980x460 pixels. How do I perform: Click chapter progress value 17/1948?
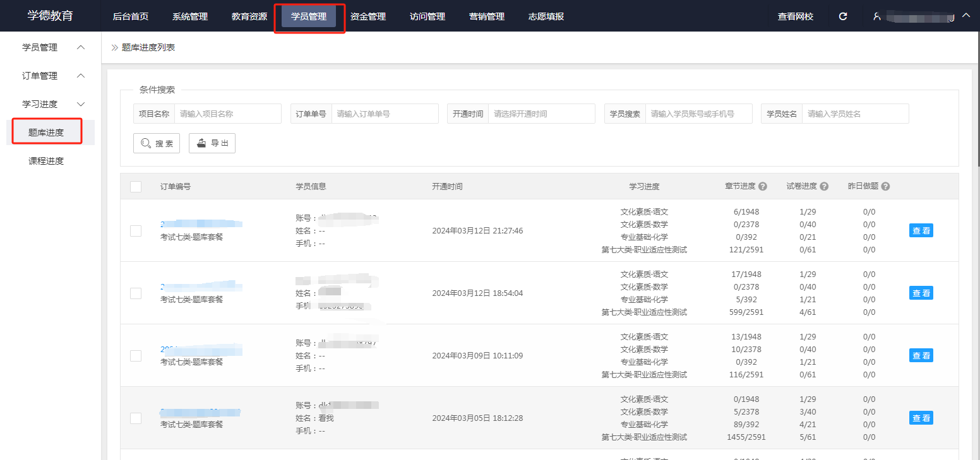[x=745, y=274]
